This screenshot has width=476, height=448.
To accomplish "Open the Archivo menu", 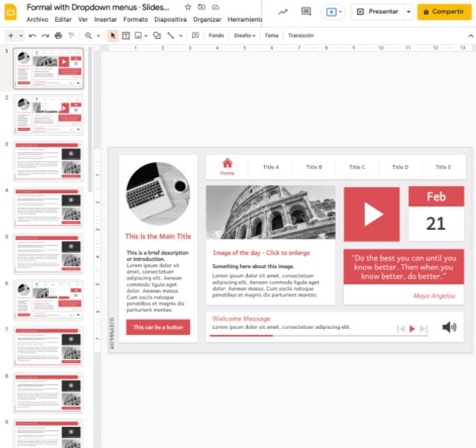I will (37, 19).
